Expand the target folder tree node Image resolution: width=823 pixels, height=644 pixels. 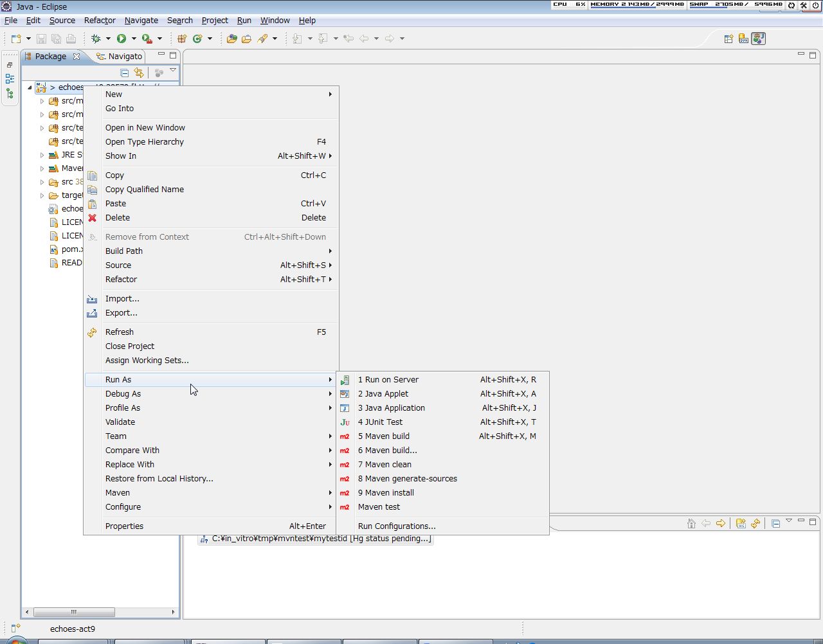42,195
